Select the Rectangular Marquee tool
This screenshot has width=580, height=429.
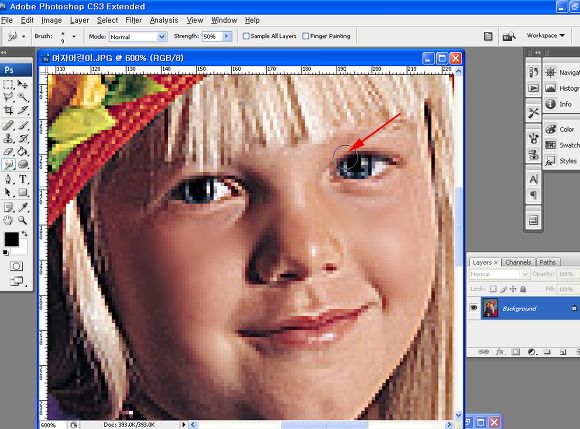click(8, 84)
